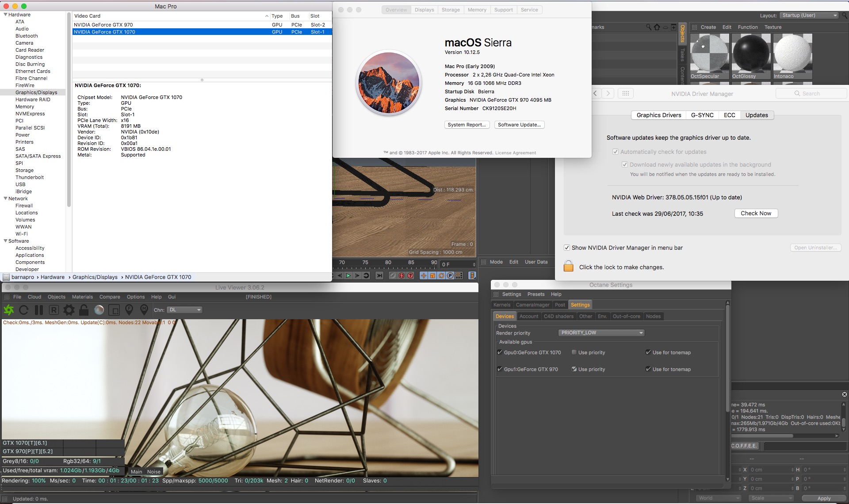Switch to Graphics Drivers tab

pos(658,115)
